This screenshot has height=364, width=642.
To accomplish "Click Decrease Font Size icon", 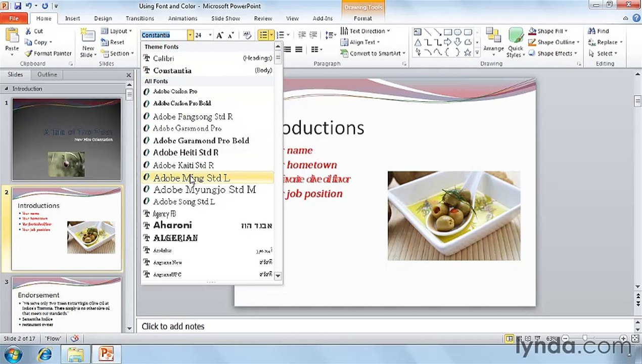I will [x=231, y=35].
